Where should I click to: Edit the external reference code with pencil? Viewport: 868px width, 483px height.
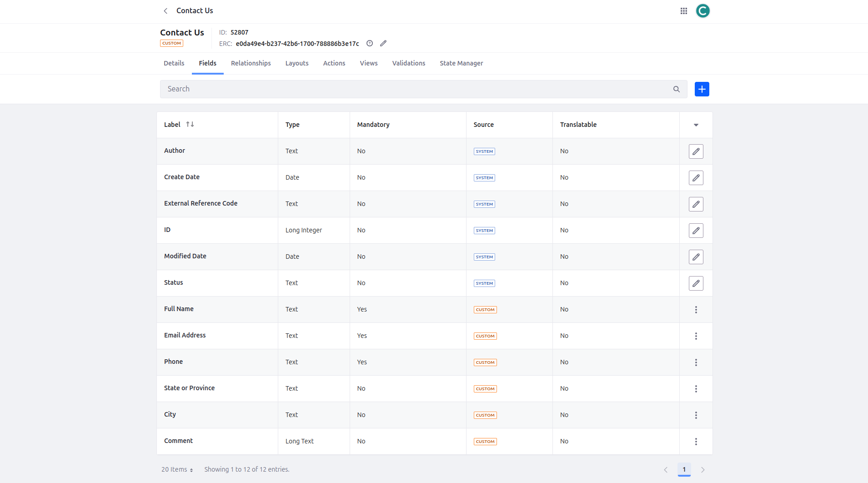pos(383,44)
